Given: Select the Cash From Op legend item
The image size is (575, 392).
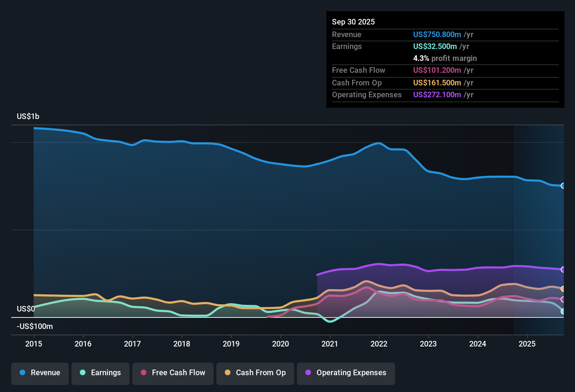Looking at the screenshot, I should click(255, 373).
